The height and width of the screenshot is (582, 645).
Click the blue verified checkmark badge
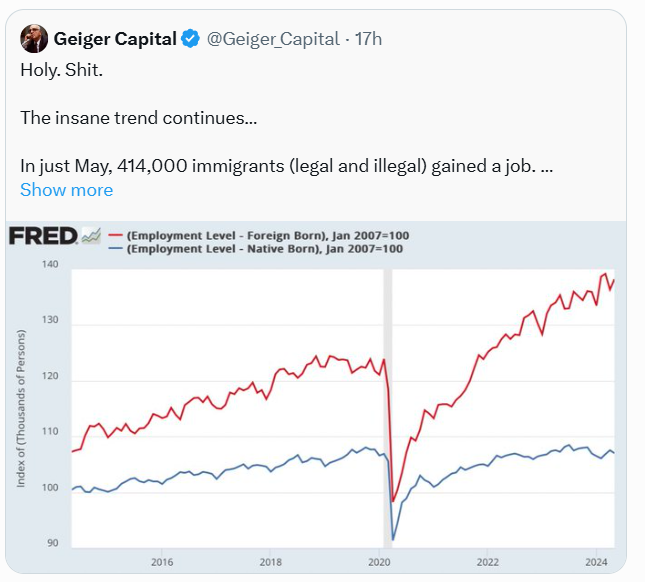click(x=190, y=39)
